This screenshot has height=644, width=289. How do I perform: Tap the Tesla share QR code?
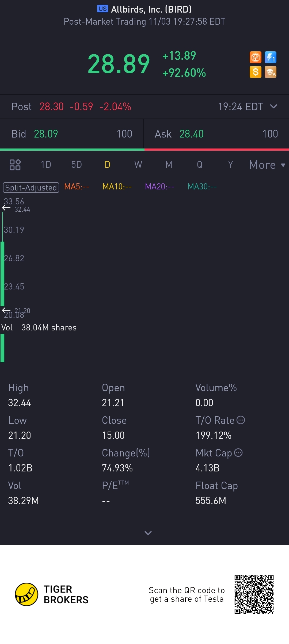pyautogui.click(x=254, y=594)
